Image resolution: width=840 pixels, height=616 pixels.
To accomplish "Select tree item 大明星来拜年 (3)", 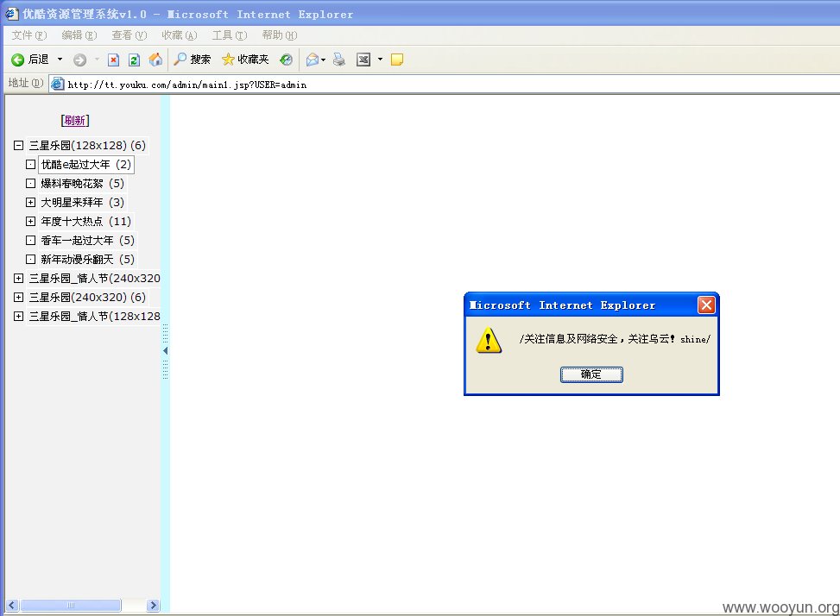I will click(x=83, y=202).
